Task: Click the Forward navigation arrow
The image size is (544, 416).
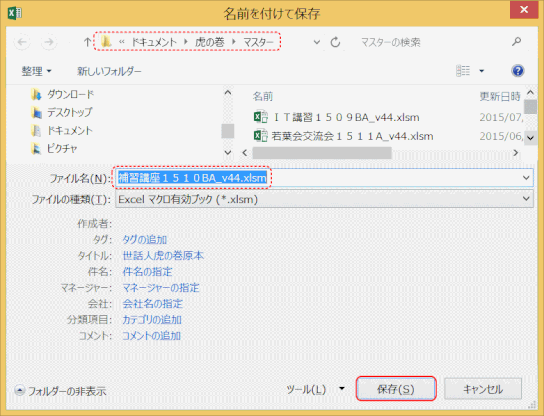Action: [49, 42]
